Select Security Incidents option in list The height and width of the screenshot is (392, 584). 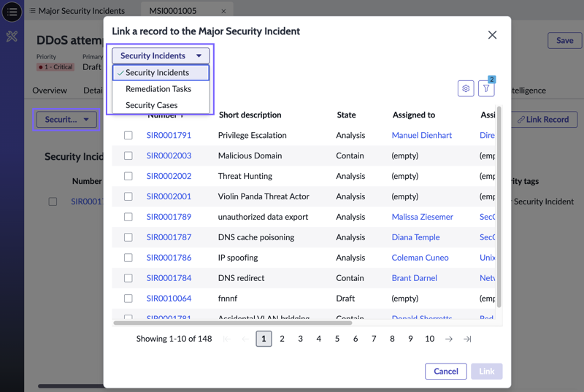tap(161, 72)
